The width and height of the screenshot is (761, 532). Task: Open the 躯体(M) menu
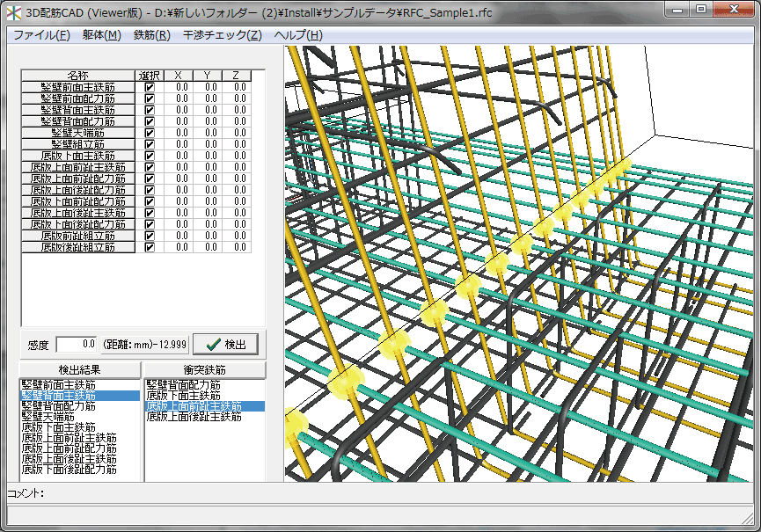(102, 35)
